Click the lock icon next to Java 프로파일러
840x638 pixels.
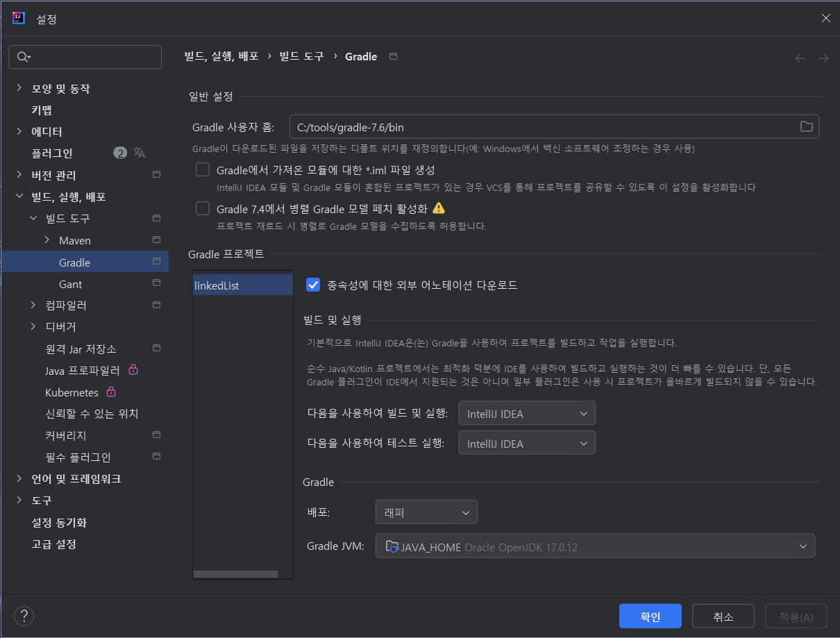(x=133, y=370)
